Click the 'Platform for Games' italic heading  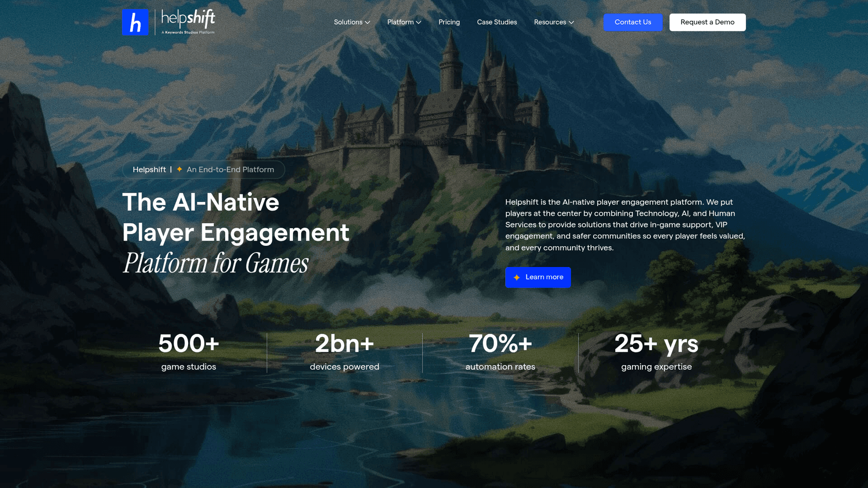click(215, 263)
